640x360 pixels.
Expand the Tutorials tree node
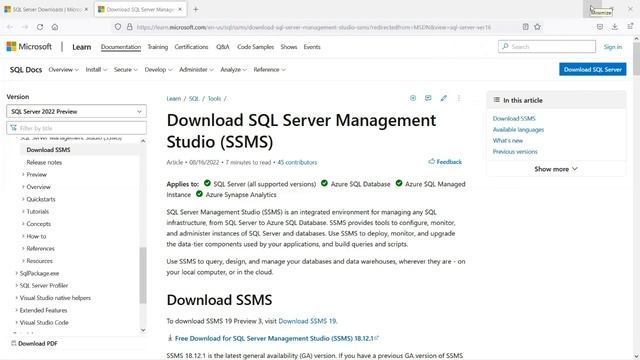(x=23, y=211)
